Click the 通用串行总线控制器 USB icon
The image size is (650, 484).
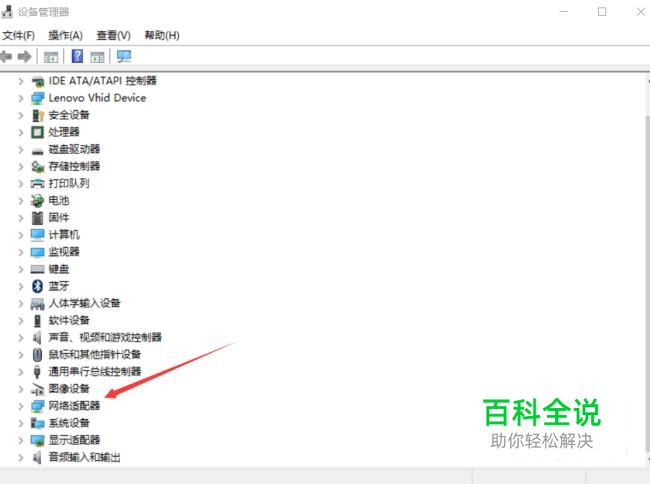(x=38, y=372)
